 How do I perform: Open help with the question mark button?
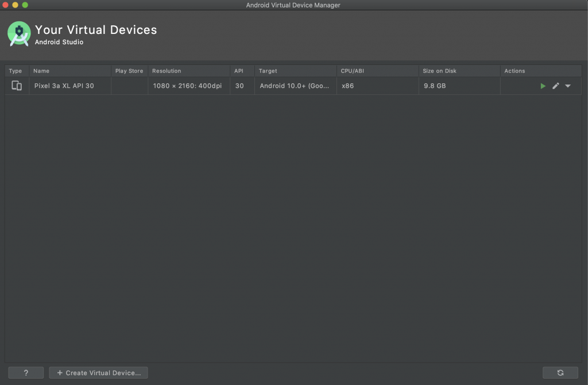coord(26,372)
